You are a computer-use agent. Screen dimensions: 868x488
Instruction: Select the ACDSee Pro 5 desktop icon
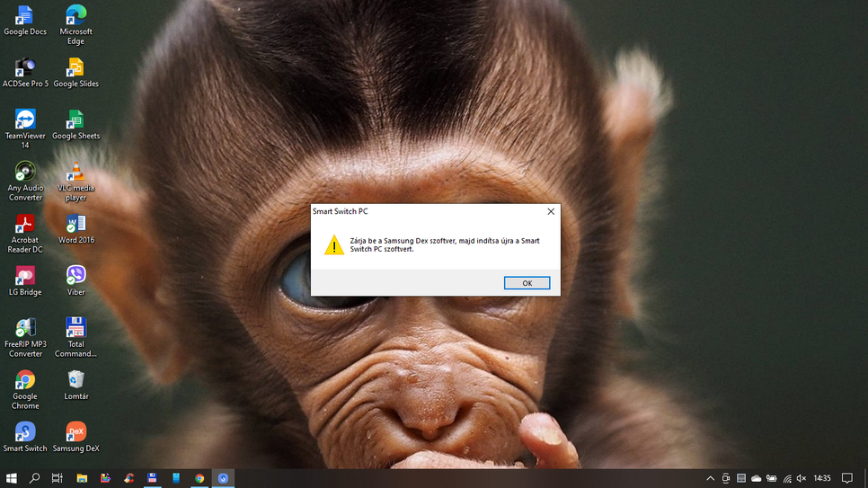[x=25, y=73]
